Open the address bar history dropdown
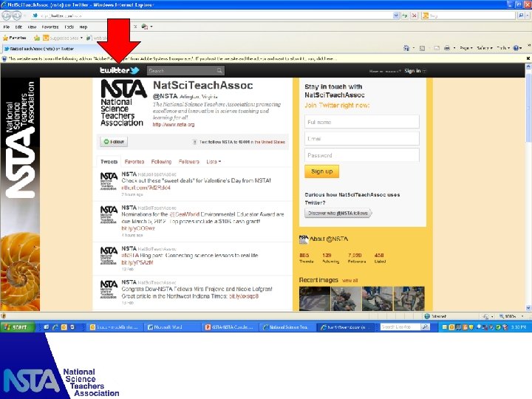Screen dimensions: 532x399 pos(395,16)
